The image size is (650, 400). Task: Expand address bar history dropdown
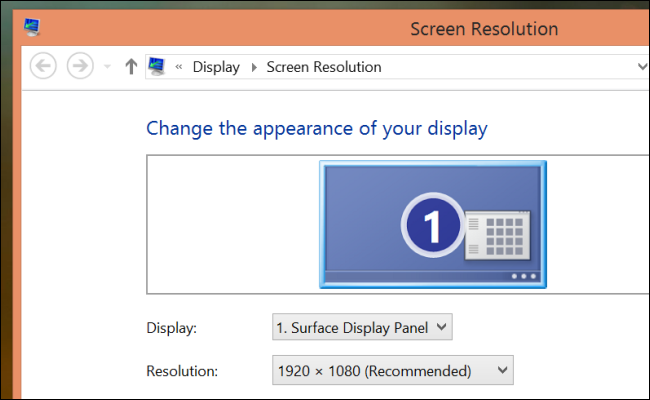tap(643, 66)
